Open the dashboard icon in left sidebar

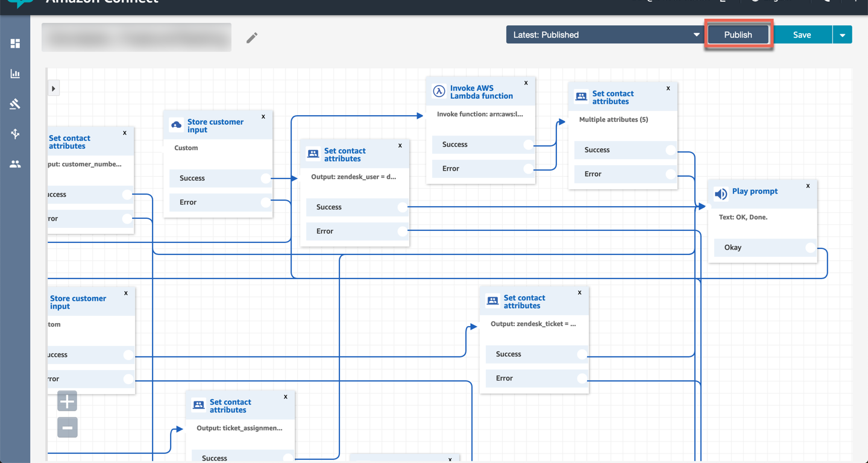point(15,43)
